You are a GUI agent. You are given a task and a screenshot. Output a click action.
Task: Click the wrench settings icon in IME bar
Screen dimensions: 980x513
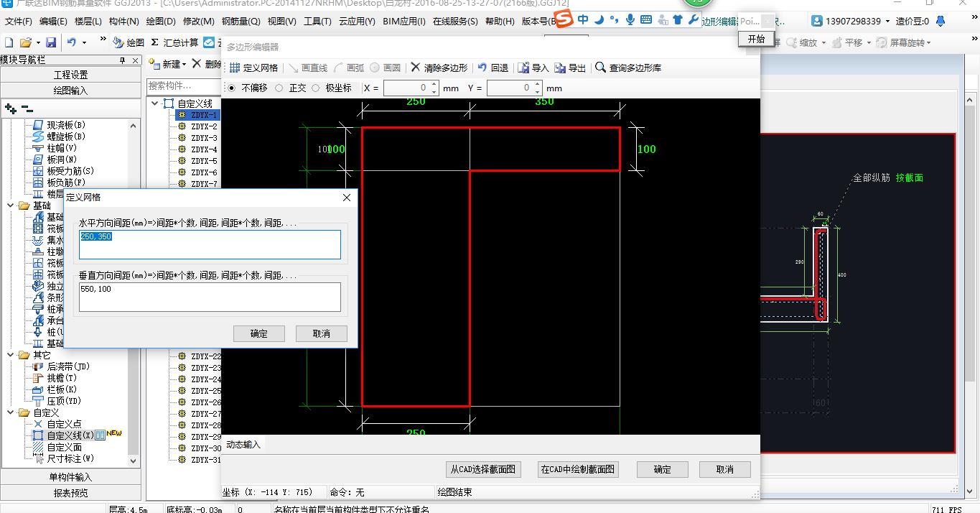point(693,19)
